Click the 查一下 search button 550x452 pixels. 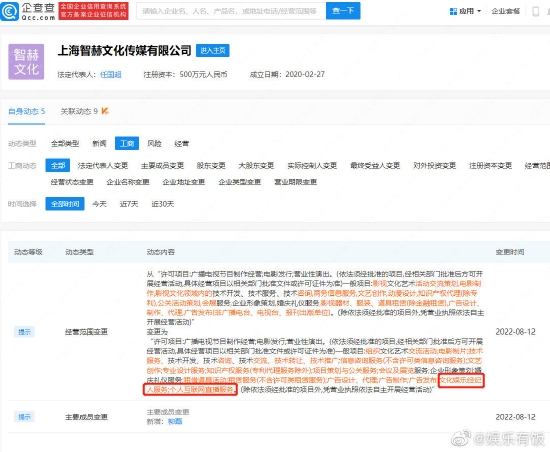[x=343, y=11]
